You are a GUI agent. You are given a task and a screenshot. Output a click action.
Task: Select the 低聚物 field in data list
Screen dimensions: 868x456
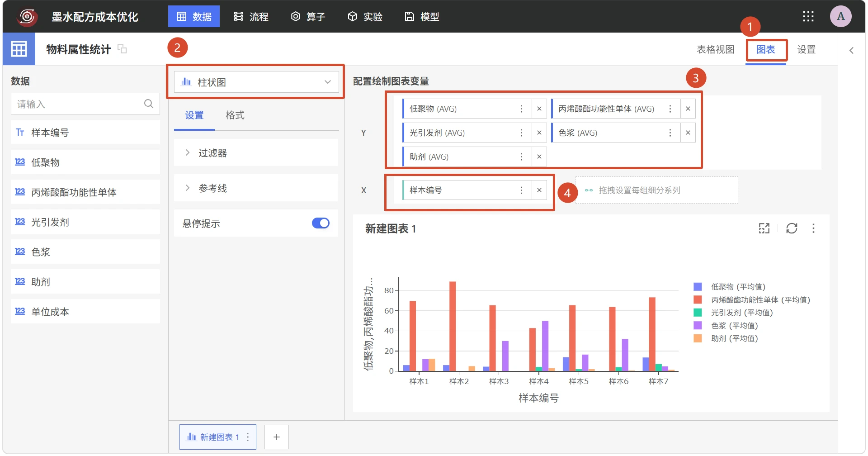click(85, 162)
